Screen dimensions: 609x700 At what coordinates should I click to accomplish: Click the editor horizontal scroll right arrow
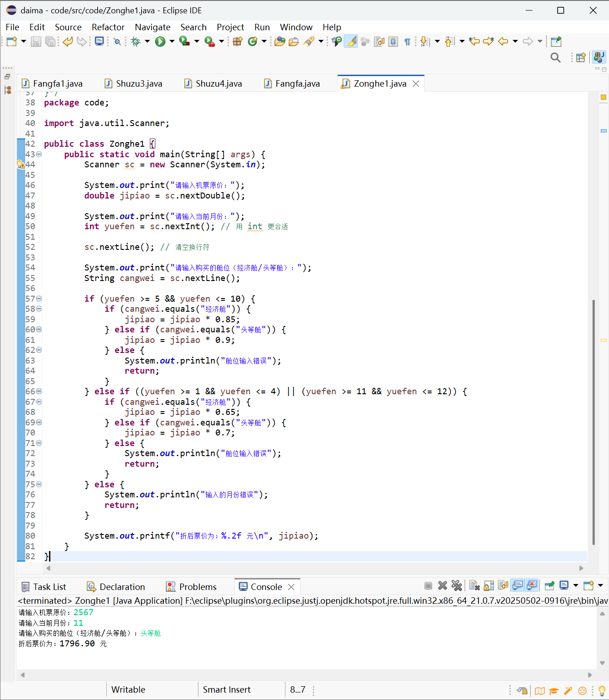pyautogui.click(x=581, y=568)
